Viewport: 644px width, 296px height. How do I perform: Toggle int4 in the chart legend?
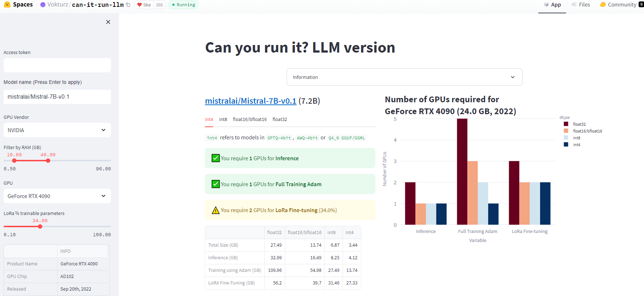coord(572,145)
